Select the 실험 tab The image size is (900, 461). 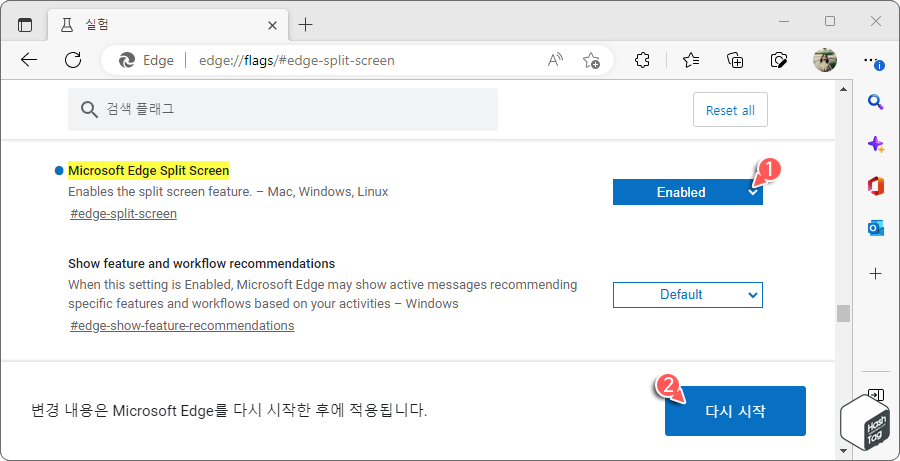click(169, 25)
